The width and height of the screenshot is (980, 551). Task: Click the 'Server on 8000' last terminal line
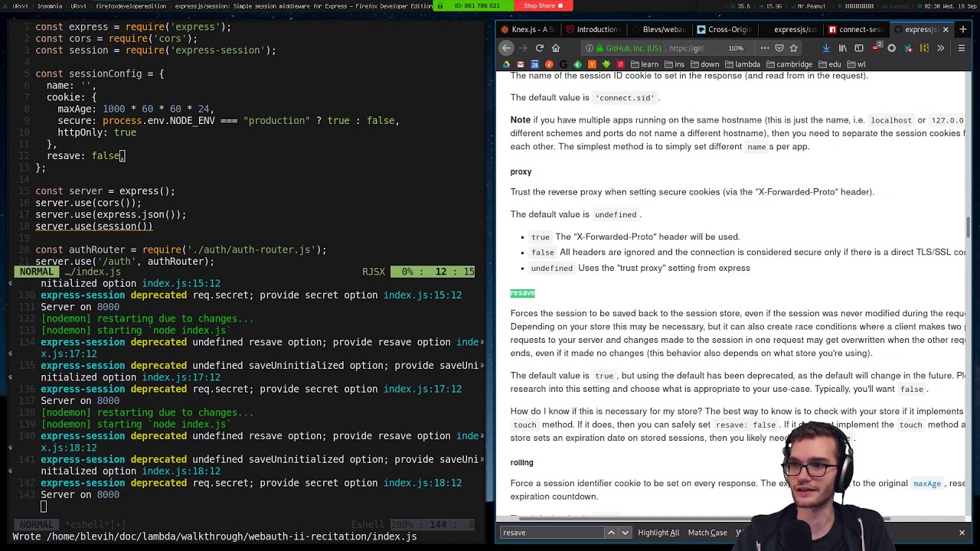click(x=80, y=495)
